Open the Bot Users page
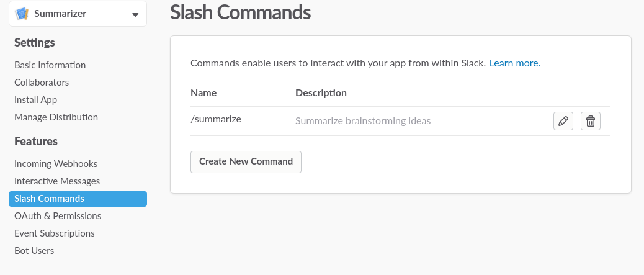The height and width of the screenshot is (275, 644). click(x=34, y=250)
